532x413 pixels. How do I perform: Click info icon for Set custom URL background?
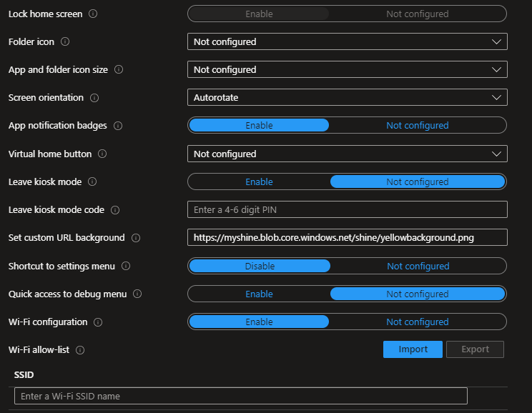click(x=136, y=238)
